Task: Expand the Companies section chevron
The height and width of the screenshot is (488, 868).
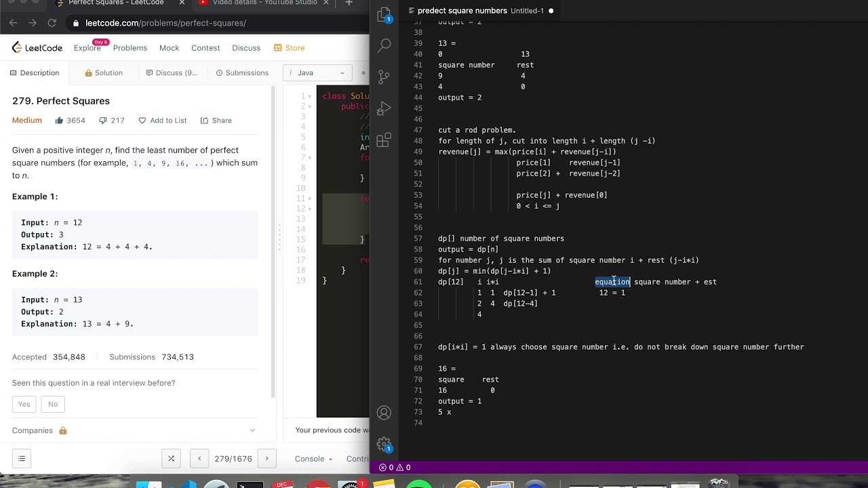Action: pos(252,430)
